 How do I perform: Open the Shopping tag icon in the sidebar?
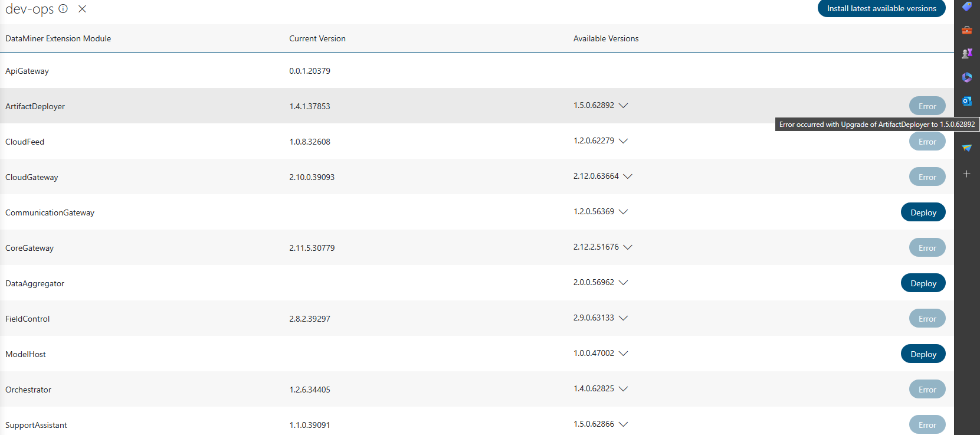point(966,6)
